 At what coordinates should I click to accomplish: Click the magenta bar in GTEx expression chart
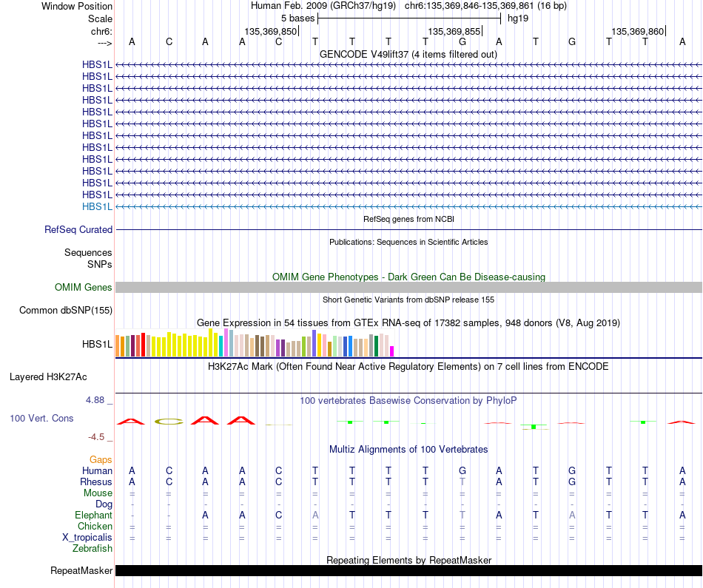pos(392,351)
